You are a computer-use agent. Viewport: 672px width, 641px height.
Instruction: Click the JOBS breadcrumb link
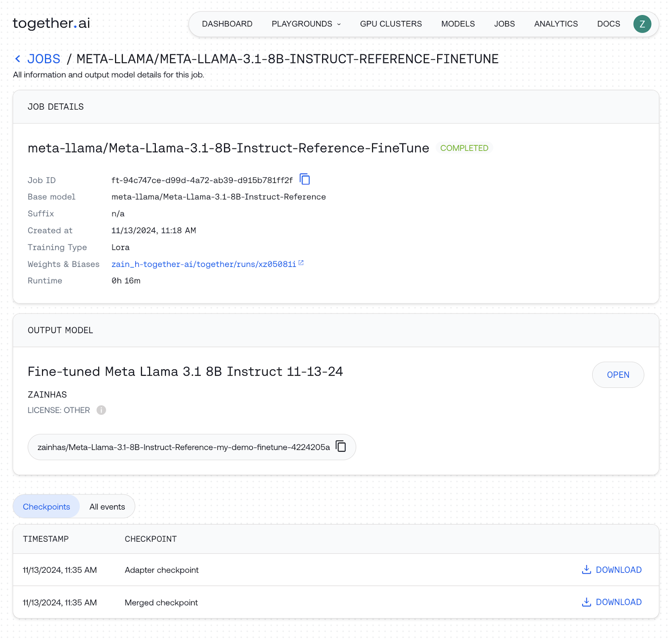click(x=44, y=59)
